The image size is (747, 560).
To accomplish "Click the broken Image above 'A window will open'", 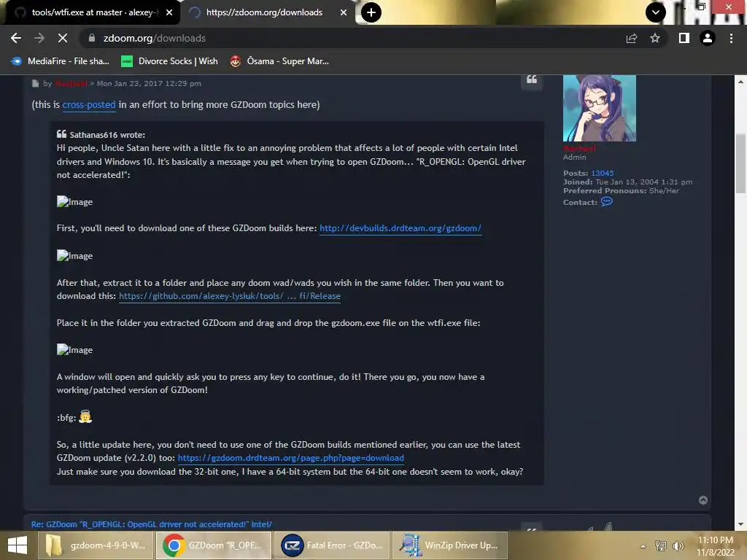I will pyautogui.click(x=75, y=349).
